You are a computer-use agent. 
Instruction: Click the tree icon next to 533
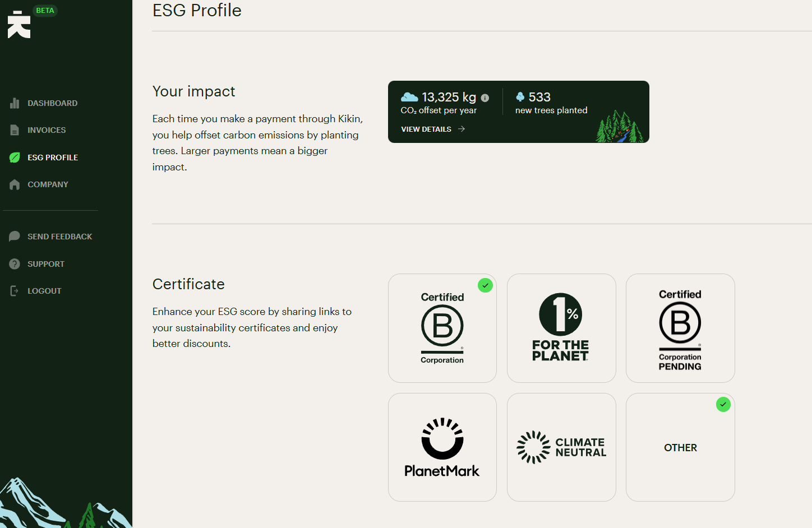520,97
